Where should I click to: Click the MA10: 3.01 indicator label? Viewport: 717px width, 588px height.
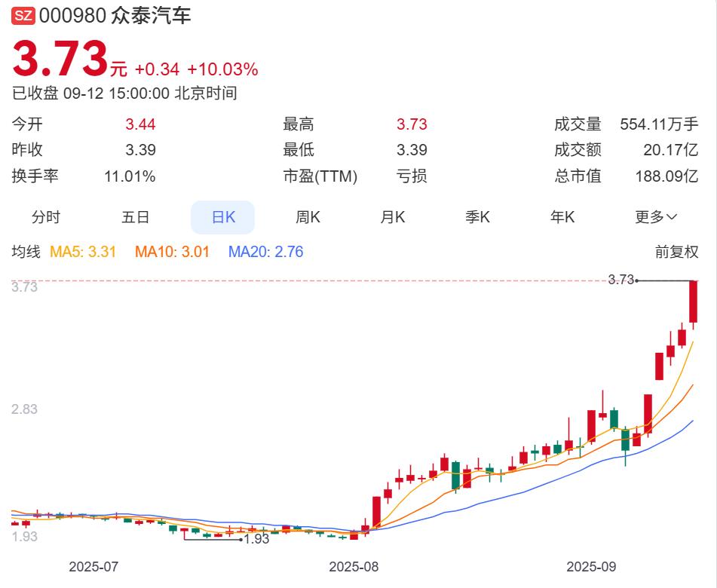pos(172,252)
